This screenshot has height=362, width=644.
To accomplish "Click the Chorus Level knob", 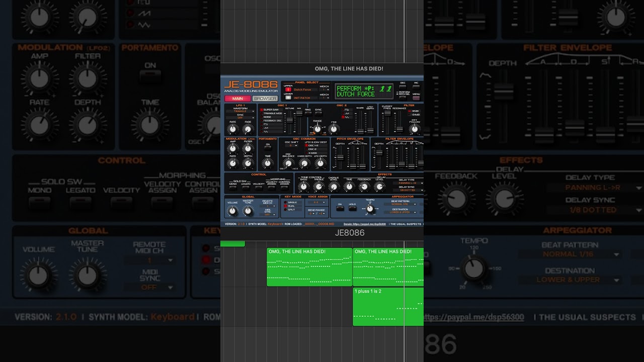I will click(x=334, y=187).
